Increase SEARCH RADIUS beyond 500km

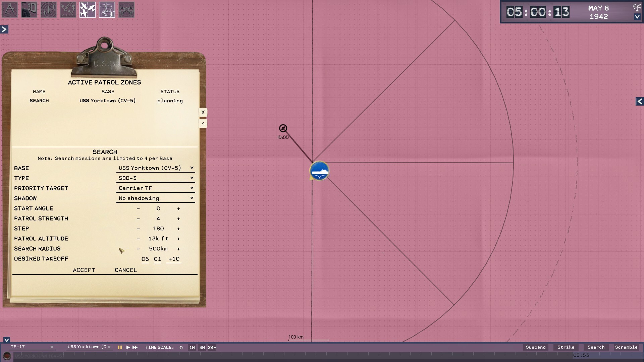[178, 249]
